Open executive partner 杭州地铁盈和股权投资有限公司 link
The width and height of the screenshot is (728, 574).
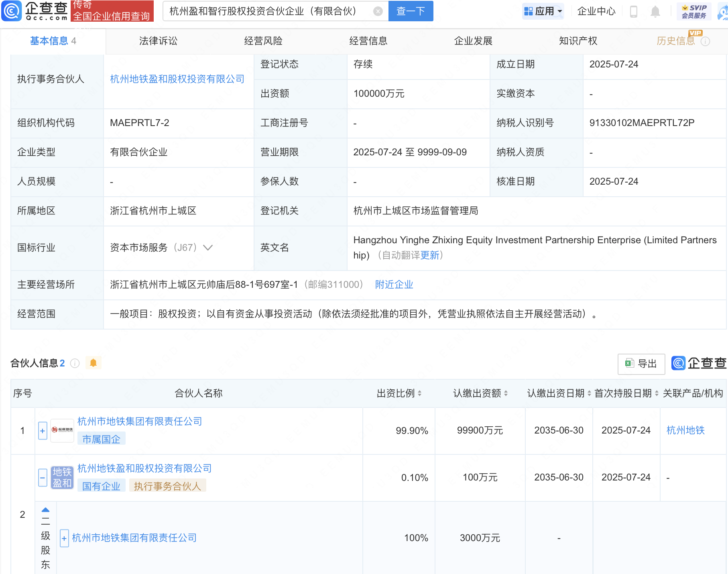click(177, 79)
